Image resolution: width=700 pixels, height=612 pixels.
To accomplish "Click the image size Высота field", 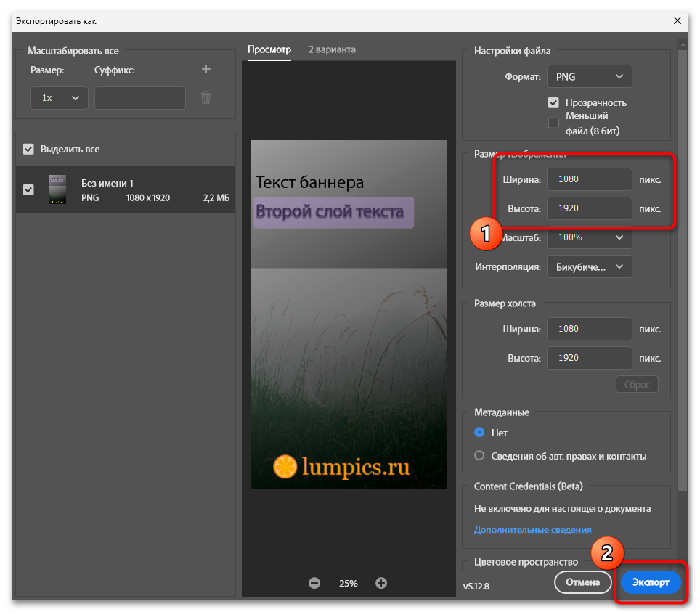I will [x=590, y=208].
